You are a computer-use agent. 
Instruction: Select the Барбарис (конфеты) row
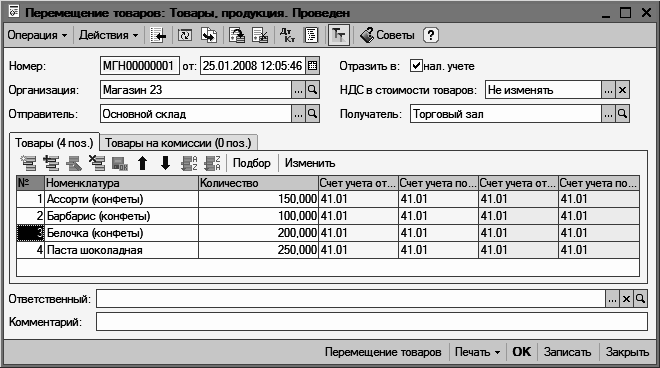coord(328,216)
